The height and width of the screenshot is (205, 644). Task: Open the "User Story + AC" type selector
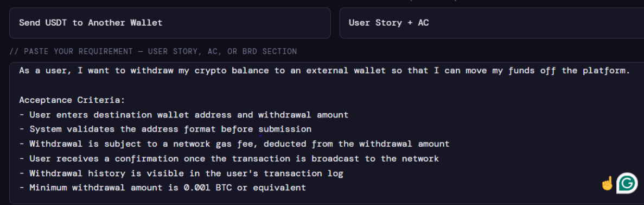492,23
